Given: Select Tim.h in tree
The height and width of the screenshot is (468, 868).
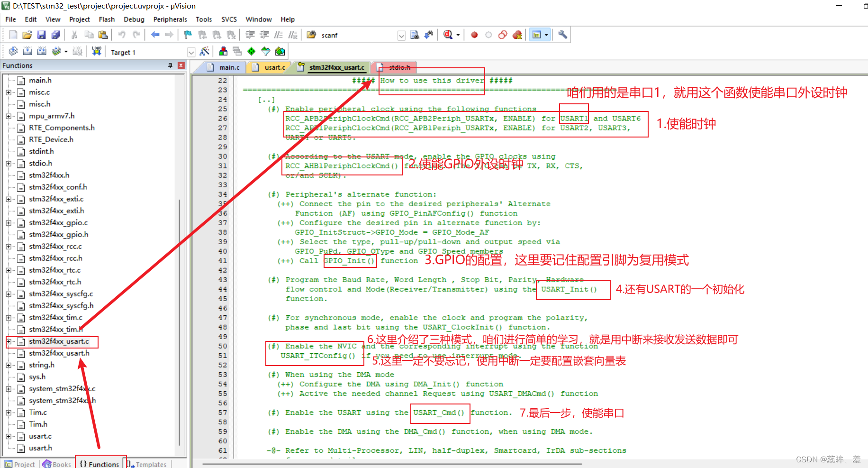Looking at the screenshot, I should tap(38, 424).
